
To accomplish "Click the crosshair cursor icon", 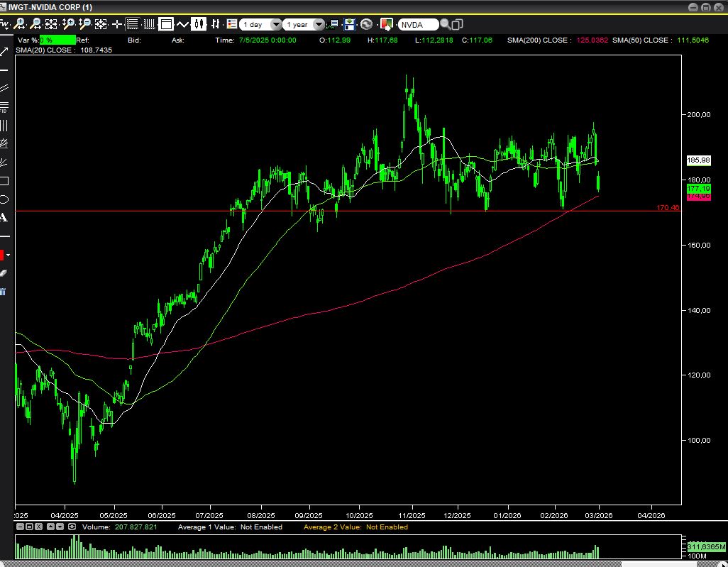I will click(117, 24).
